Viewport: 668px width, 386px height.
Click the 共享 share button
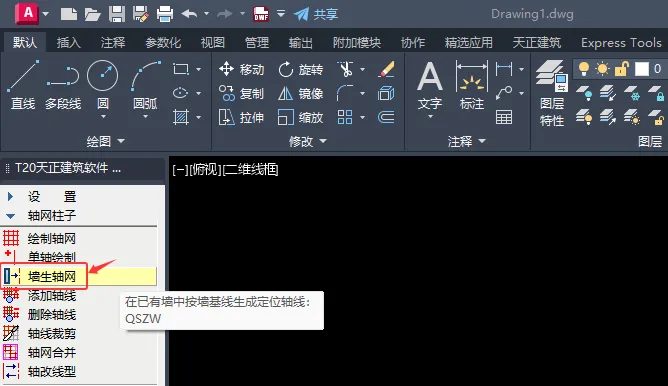pyautogui.click(x=316, y=14)
